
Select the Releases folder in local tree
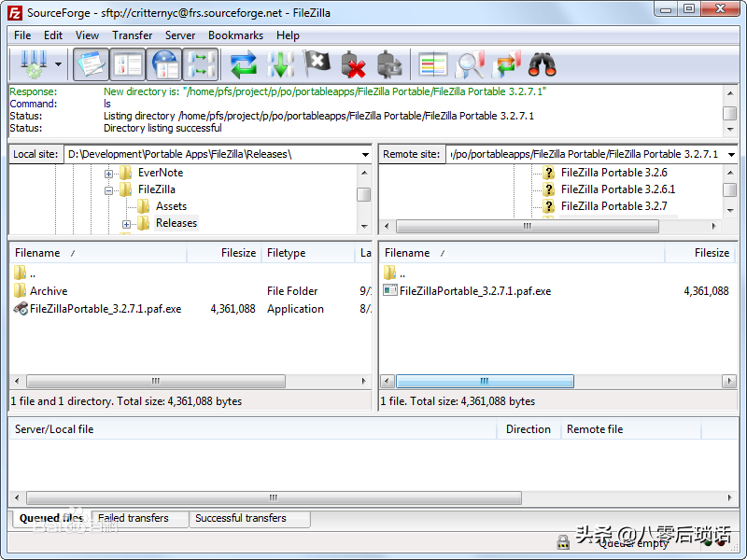pyautogui.click(x=176, y=223)
